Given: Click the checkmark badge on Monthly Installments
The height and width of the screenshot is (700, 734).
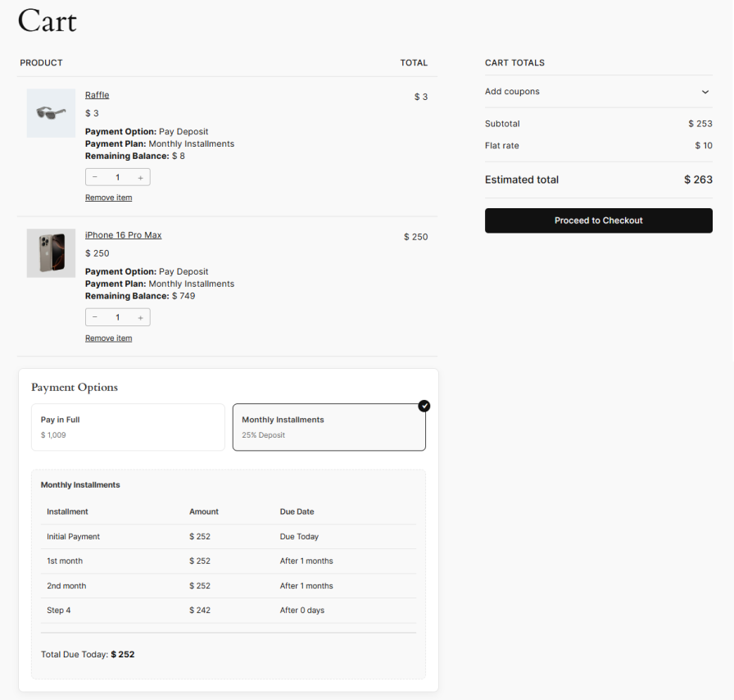Looking at the screenshot, I should [x=424, y=406].
